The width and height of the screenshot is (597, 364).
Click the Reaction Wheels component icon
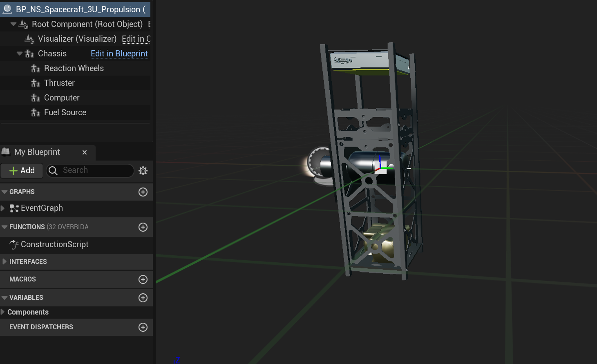pos(36,69)
